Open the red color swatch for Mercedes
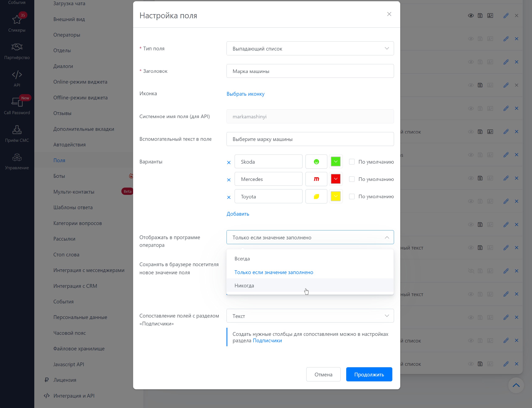532x408 pixels. (335, 179)
